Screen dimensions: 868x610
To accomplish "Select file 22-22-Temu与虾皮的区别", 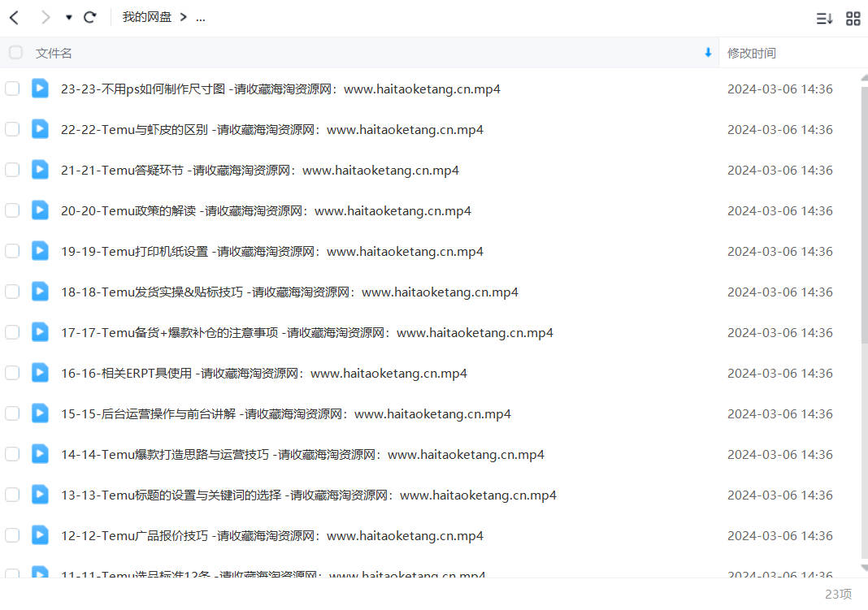I will pos(271,129).
